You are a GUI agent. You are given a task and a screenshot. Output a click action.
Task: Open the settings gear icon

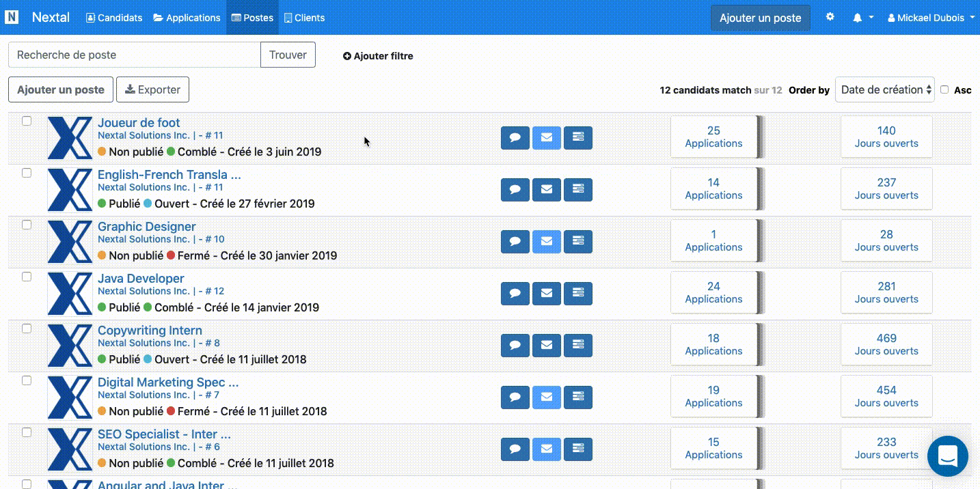click(x=830, y=17)
